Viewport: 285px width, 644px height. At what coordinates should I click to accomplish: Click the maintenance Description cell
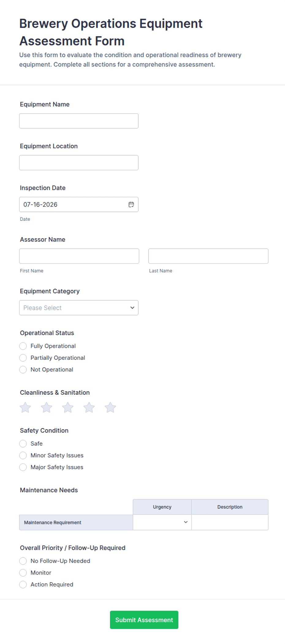[x=230, y=522]
